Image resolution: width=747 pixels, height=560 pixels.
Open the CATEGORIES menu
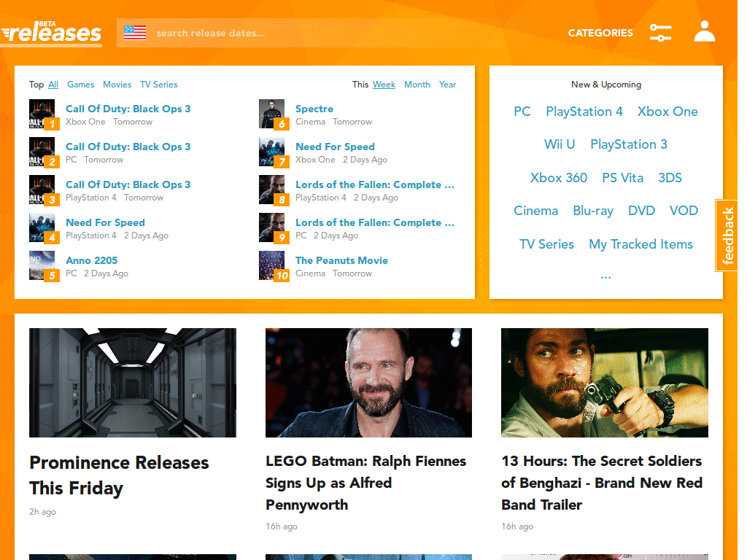600,33
